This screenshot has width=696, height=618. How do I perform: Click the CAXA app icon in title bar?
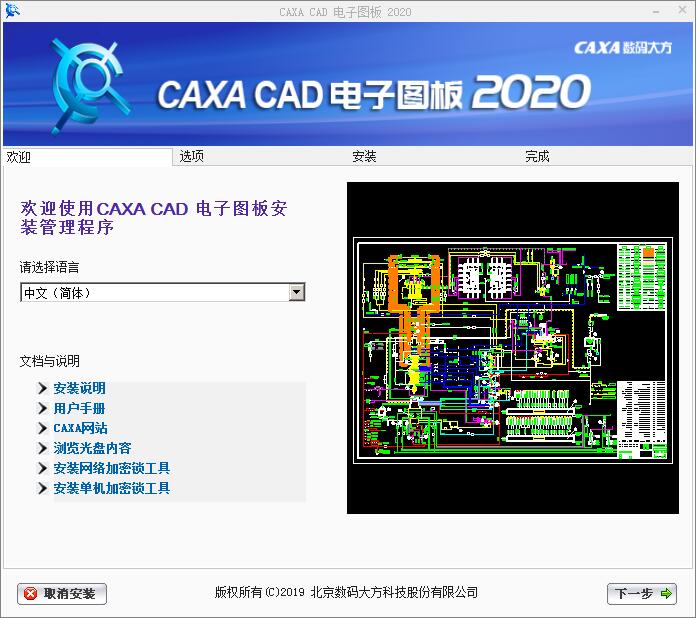coord(12,11)
